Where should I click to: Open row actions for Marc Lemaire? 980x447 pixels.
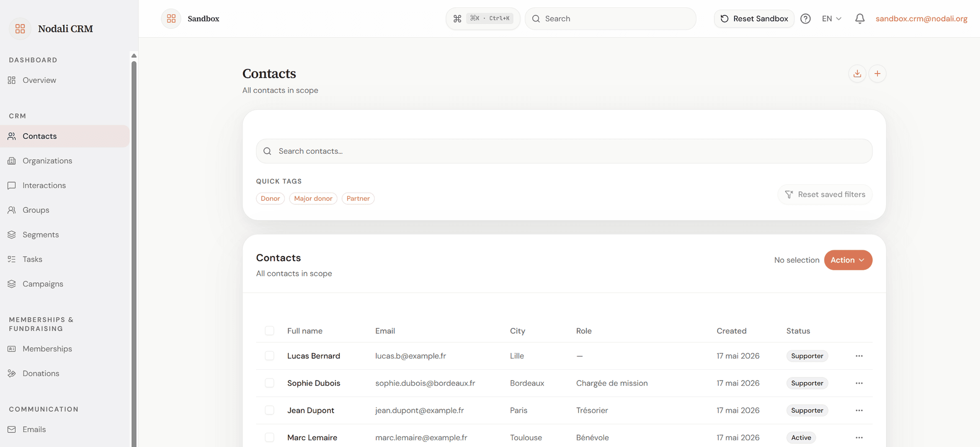click(x=859, y=438)
